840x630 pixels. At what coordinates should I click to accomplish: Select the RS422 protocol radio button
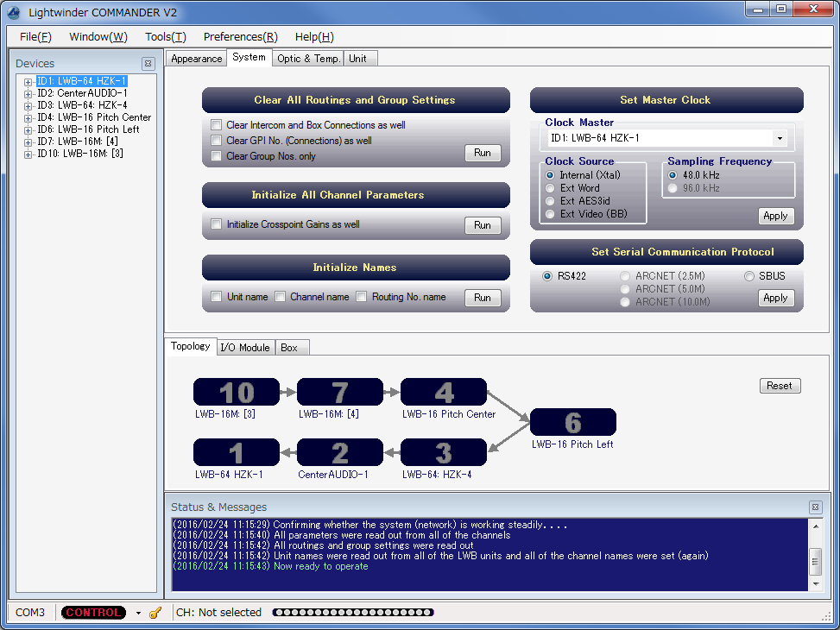(547, 276)
